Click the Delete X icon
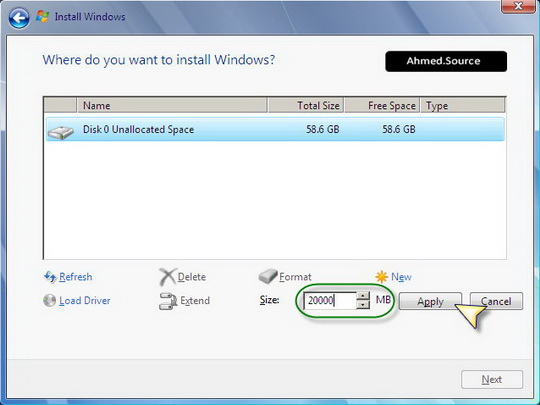The height and width of the screenshot is (405, 540). [x=167, y=277]
